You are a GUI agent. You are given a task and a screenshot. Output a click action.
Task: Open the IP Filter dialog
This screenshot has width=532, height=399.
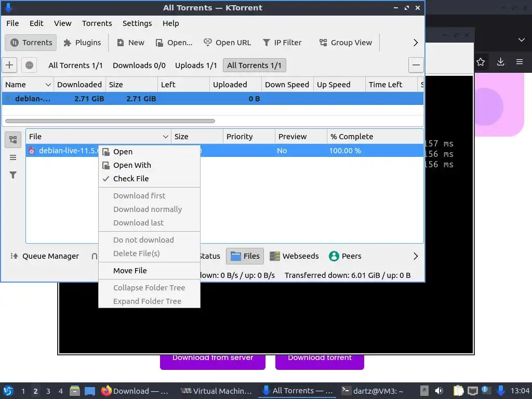(282, 43)
